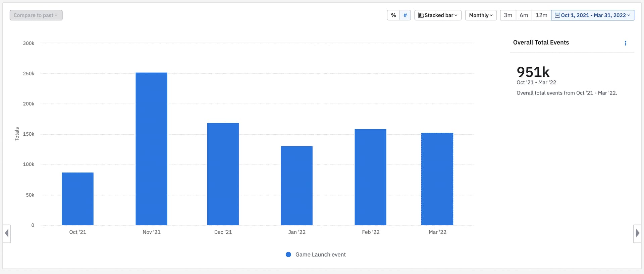This screenshot has width=644, height=274.
Task: Click the Mar '22 bar
Action: point(437,179)
